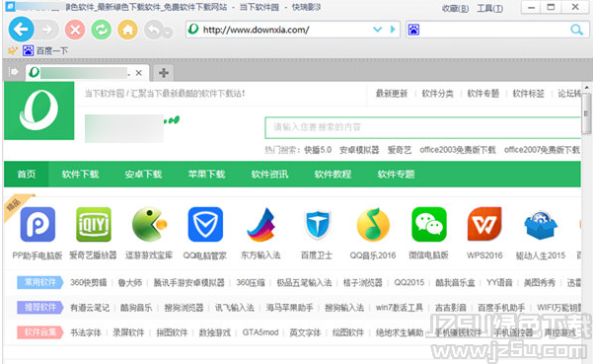This screenshot has height=364, width=593.
Task: Select the 首页 navigation tab
Action: pos(27,174)
